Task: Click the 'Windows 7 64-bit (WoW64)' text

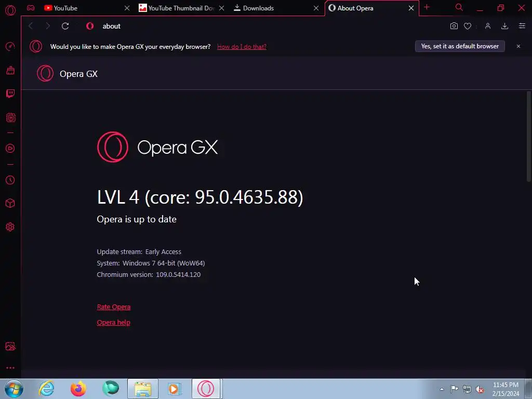Action: pyautogui.click(x=164, y=263)
